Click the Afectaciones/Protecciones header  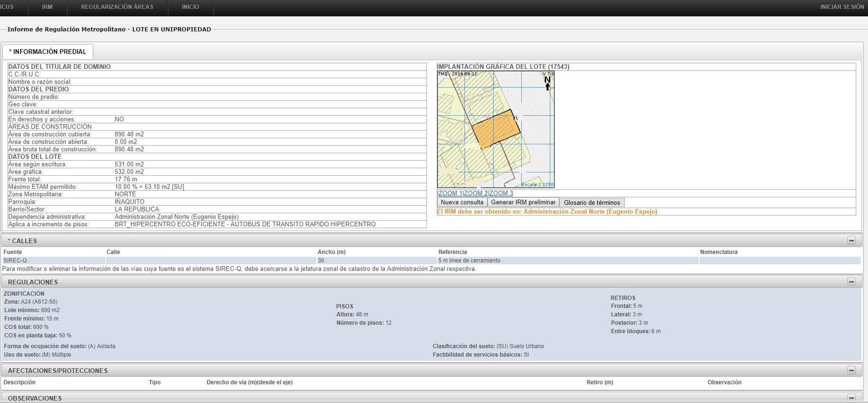432,370
